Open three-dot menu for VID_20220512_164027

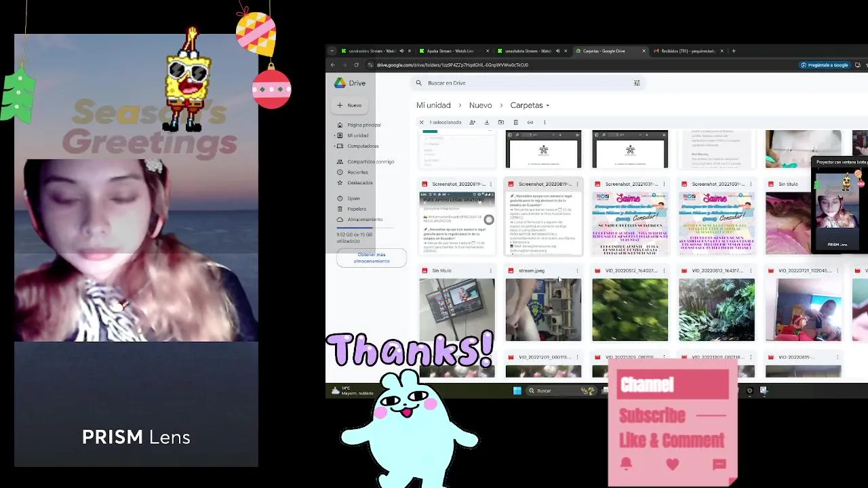[664, 270]
